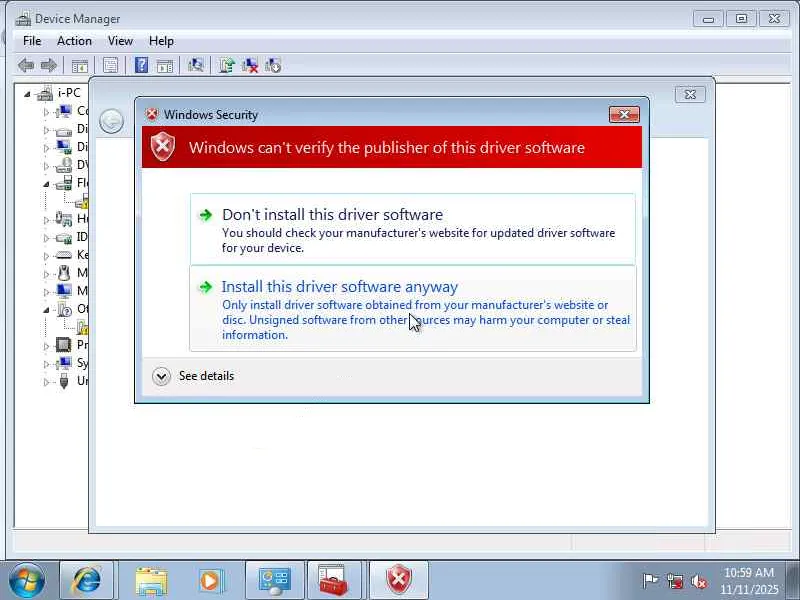Select the unknown device under Other devices

83,327
